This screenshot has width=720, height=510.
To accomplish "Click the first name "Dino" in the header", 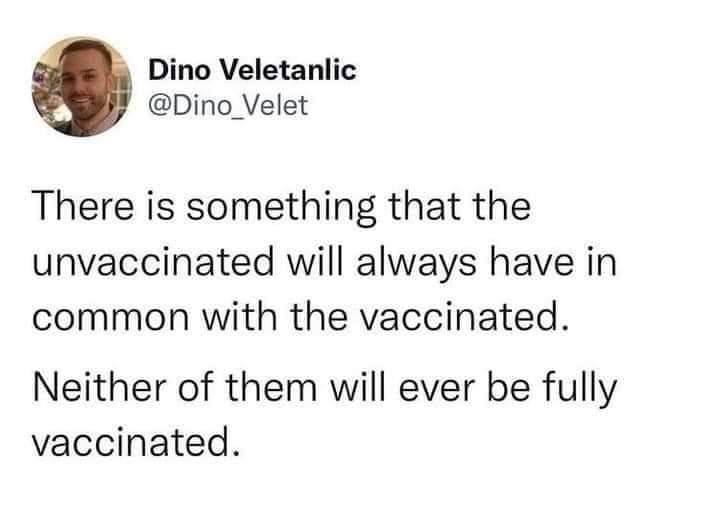I will coord(178,70).
